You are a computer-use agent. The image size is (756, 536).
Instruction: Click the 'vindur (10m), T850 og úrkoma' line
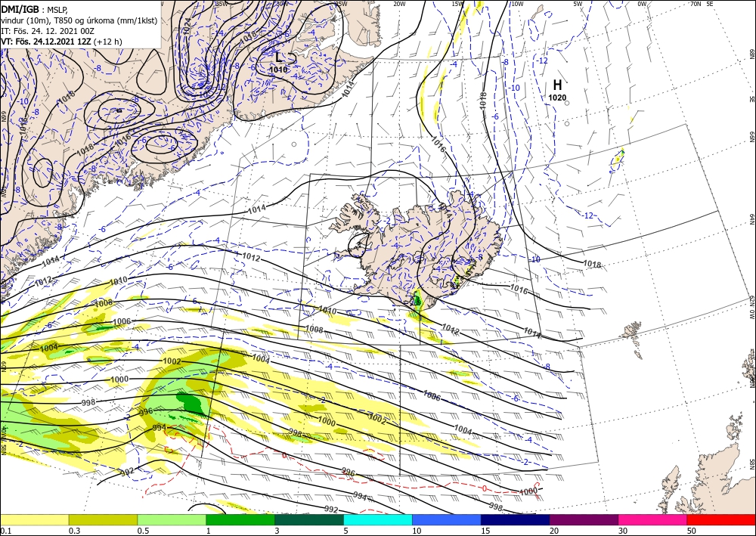(x=79, y=20)
